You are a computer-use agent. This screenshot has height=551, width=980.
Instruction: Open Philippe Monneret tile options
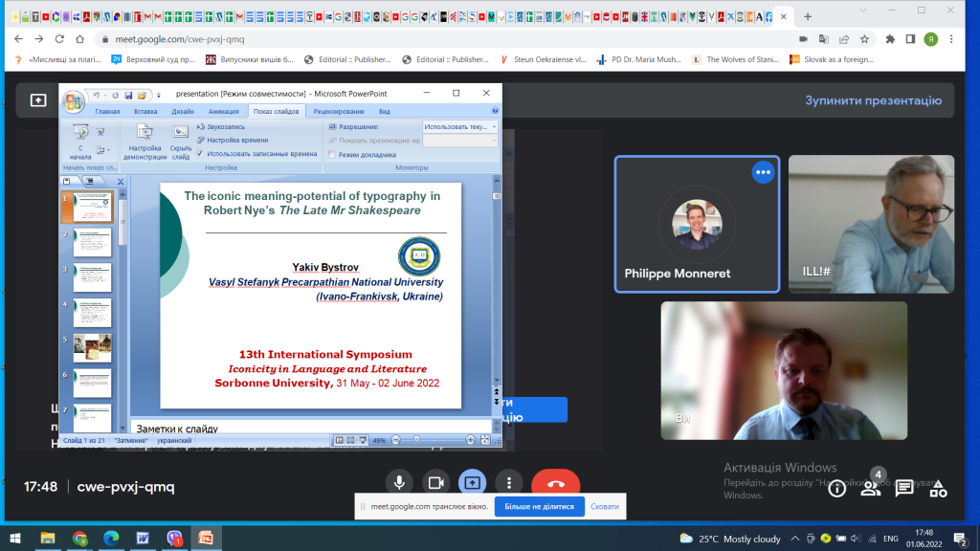(x=763, y=172)
